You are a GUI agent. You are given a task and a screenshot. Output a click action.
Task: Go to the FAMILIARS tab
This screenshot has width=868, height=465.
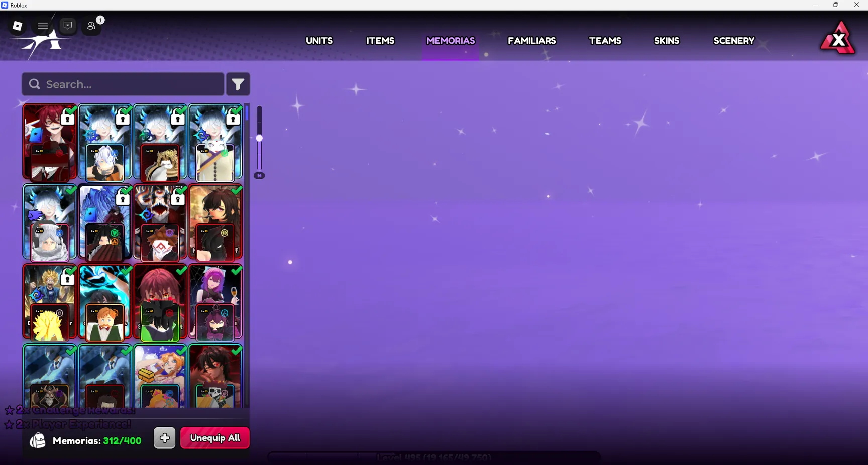[532, 41]
